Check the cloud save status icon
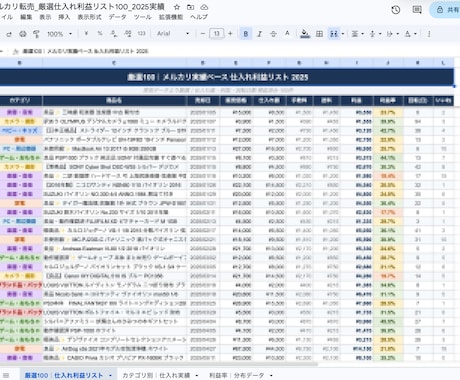Screen dimensions: 460x380 (x=204, y=7)
